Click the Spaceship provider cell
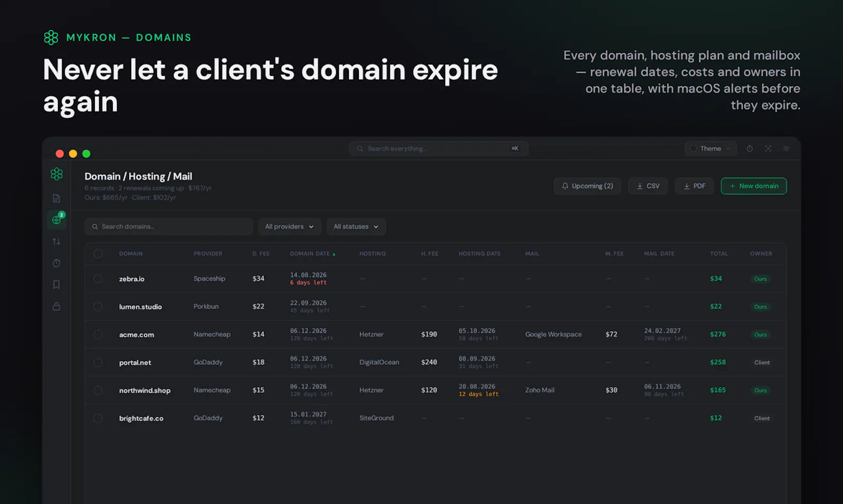The image size is (843, 504). tap(209, 279)
